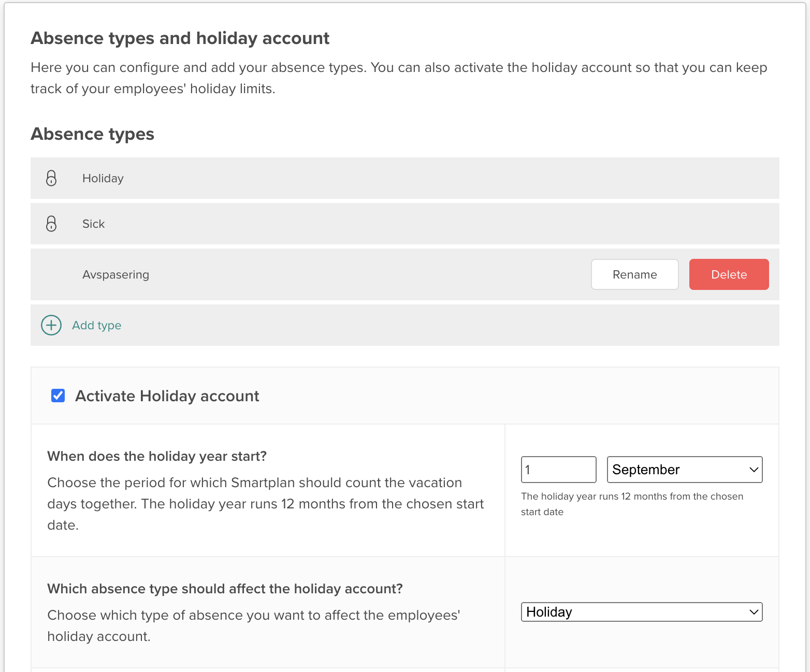The height and width of the screenshot is (672, 810).
Task: Select the Holiday absence type row
Action: (311, 178)
